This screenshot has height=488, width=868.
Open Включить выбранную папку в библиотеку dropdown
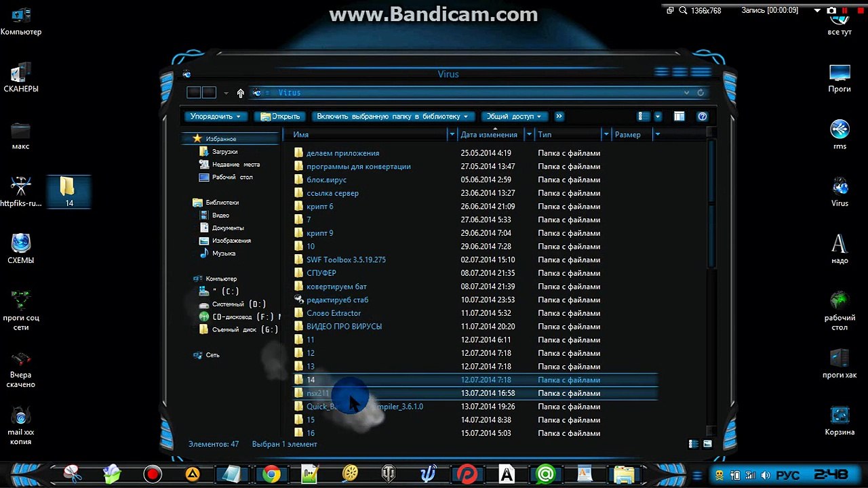[x=392, y=117]
